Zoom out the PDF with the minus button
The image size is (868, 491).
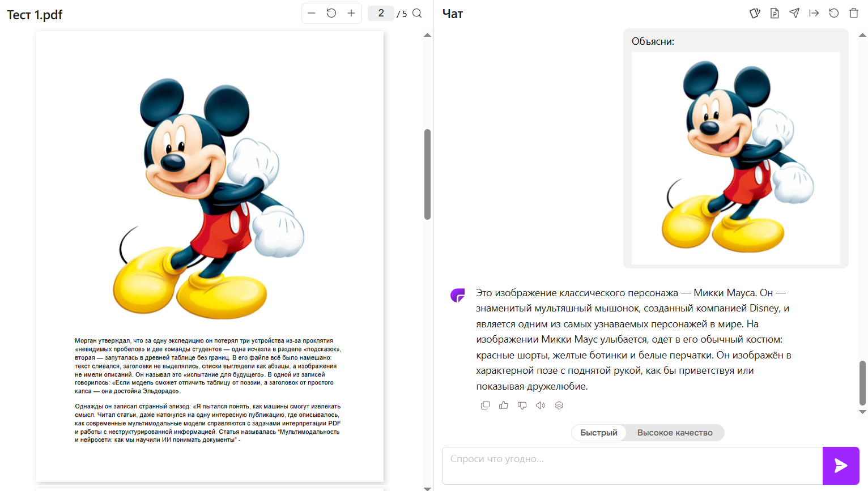click(310, 12)
